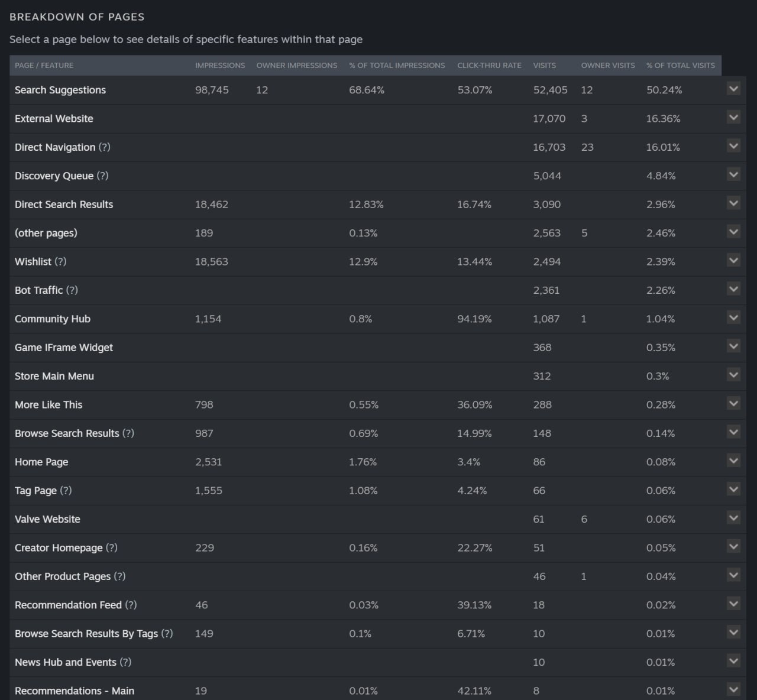Expand the External Website row details
The height and width of the screenshot is (700, 757).
733,117
